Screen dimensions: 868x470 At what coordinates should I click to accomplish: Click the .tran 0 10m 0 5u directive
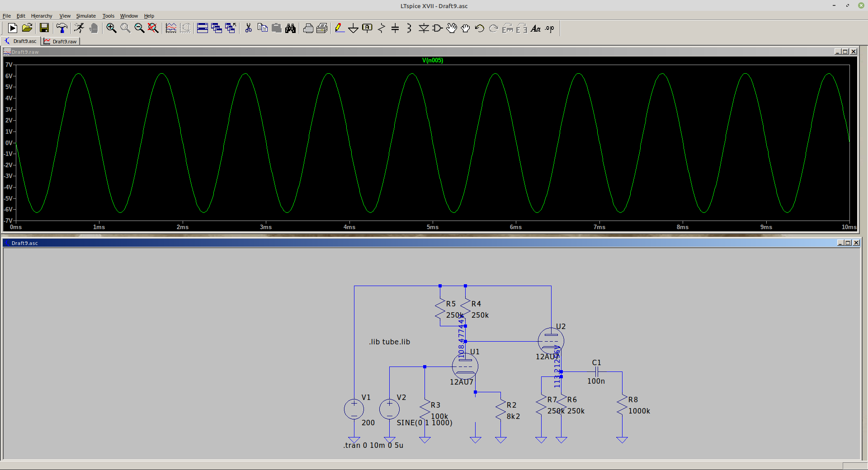point(373,445)
